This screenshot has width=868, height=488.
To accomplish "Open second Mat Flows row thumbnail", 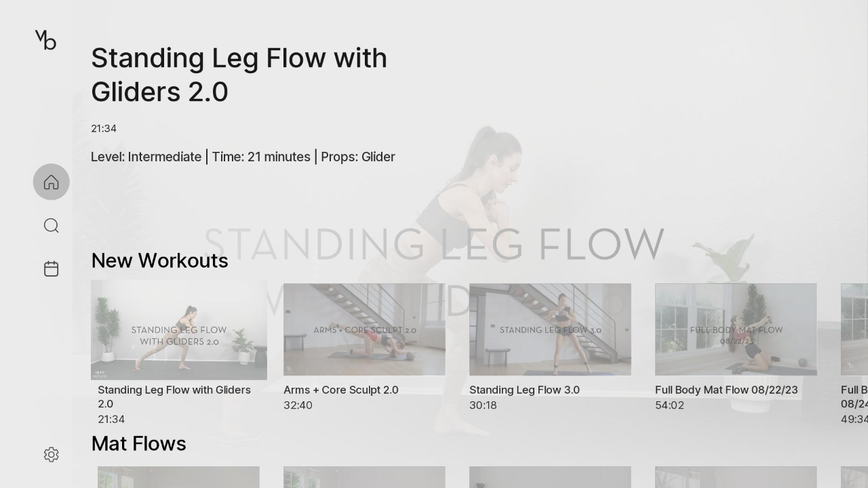I will (364, 477).
